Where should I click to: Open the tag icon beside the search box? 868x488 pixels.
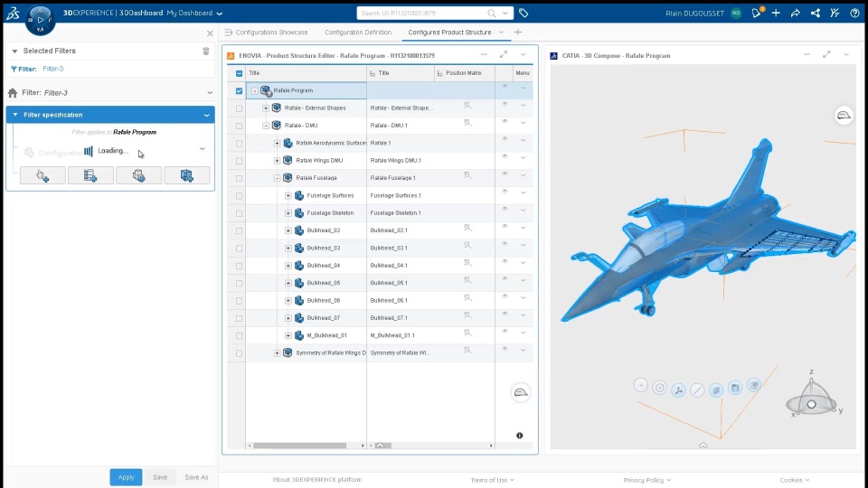pyautogui.click(x=524, y=13)
